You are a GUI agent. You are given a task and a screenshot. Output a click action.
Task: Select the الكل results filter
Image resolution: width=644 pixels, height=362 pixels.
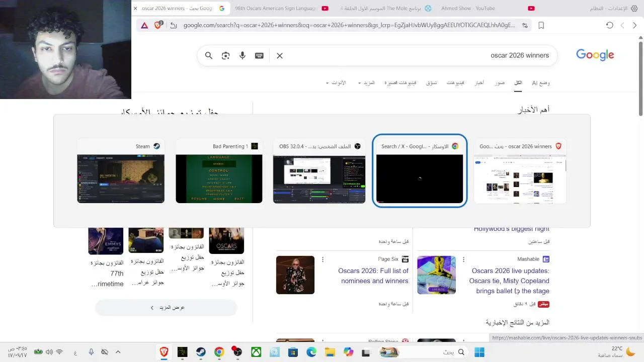tap(518, 83)
